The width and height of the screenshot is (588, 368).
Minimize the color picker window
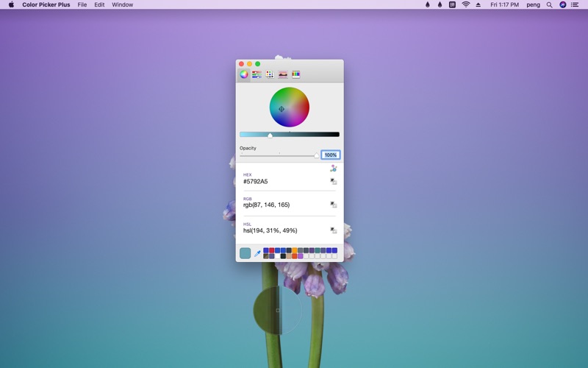click(249, 64)
